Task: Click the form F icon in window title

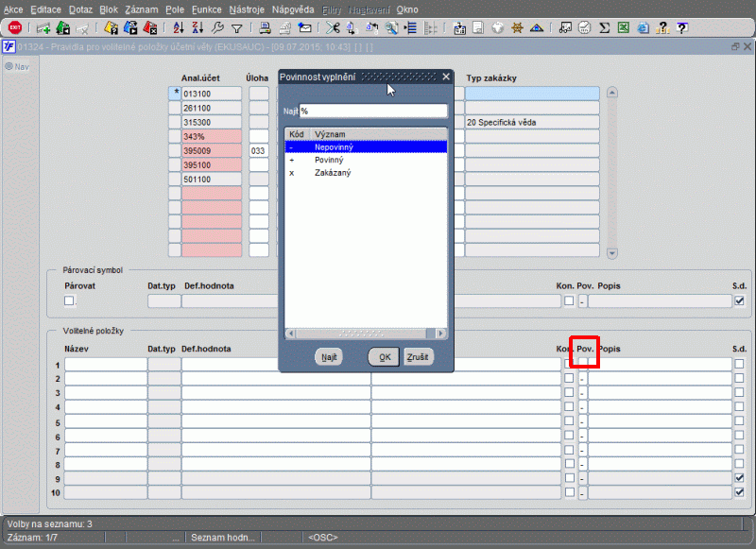Action: click(9, 46)
